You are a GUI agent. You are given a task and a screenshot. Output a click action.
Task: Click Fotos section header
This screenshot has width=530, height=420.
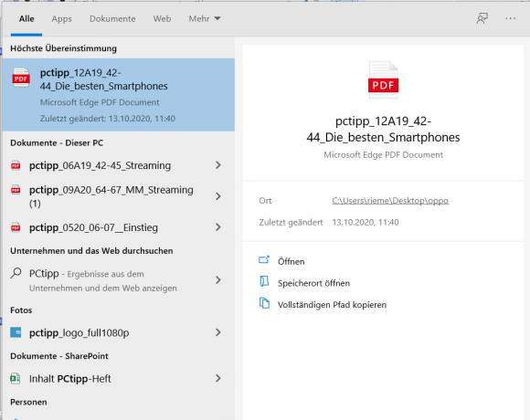click(x=21, y=310)
